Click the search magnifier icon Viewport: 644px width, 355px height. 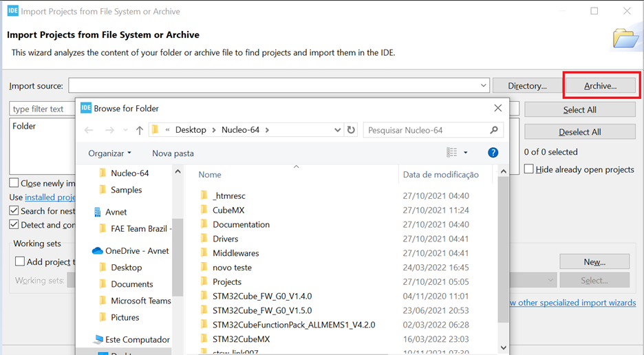494,130
